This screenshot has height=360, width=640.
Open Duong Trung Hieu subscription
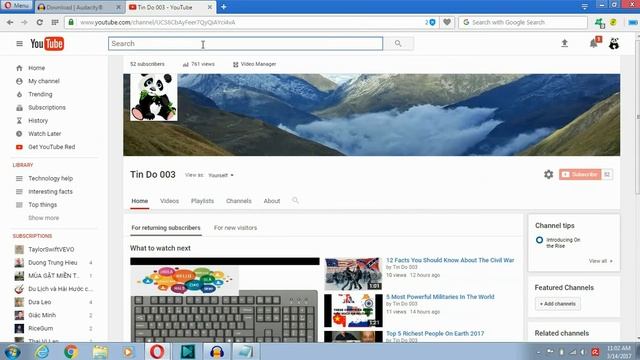(52, 262)
